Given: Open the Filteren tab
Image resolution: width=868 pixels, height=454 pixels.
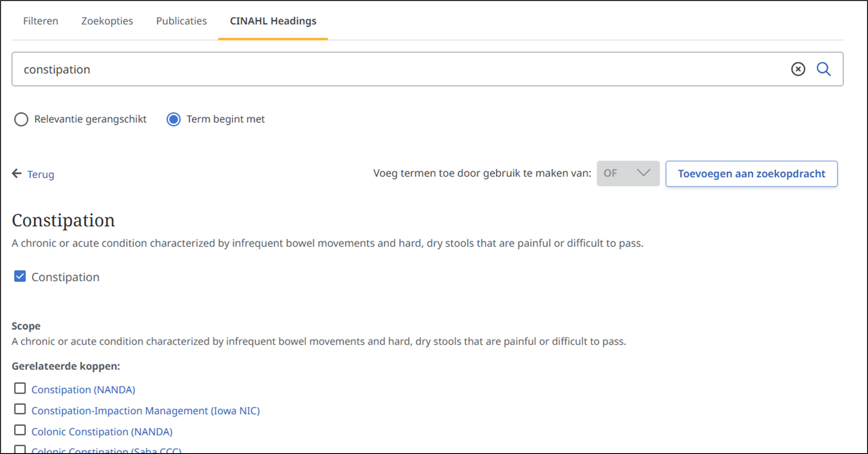Looking at the screenshot, I should [x=41, y=21].
